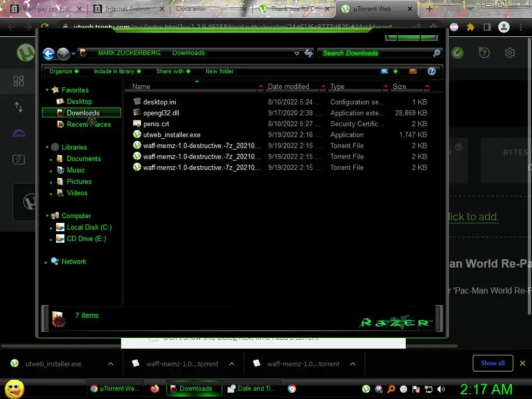This screenshot has height=399, width=532.
Task: Click the search magnifier icon
Action: pos(436,53)
